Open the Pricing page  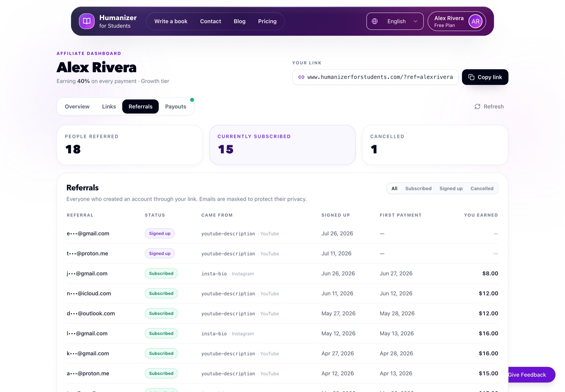pos(267,21)
